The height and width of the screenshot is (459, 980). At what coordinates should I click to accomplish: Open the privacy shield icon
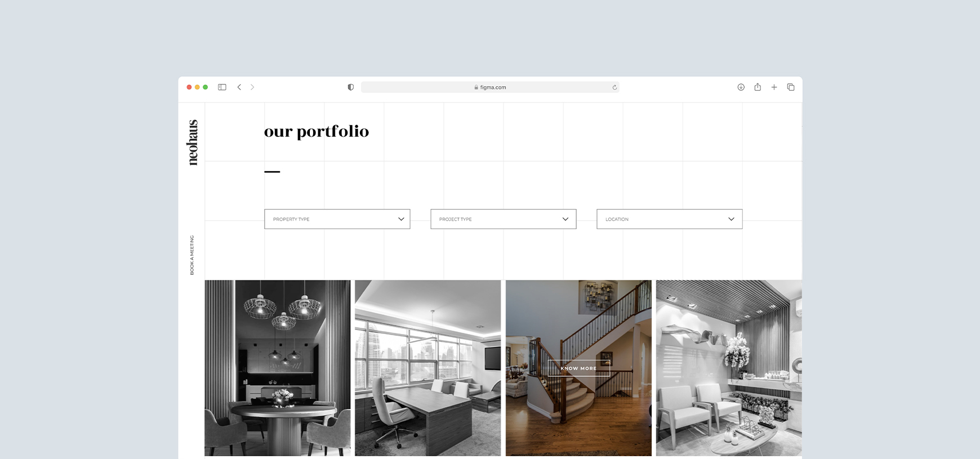(x=350, y=87)
